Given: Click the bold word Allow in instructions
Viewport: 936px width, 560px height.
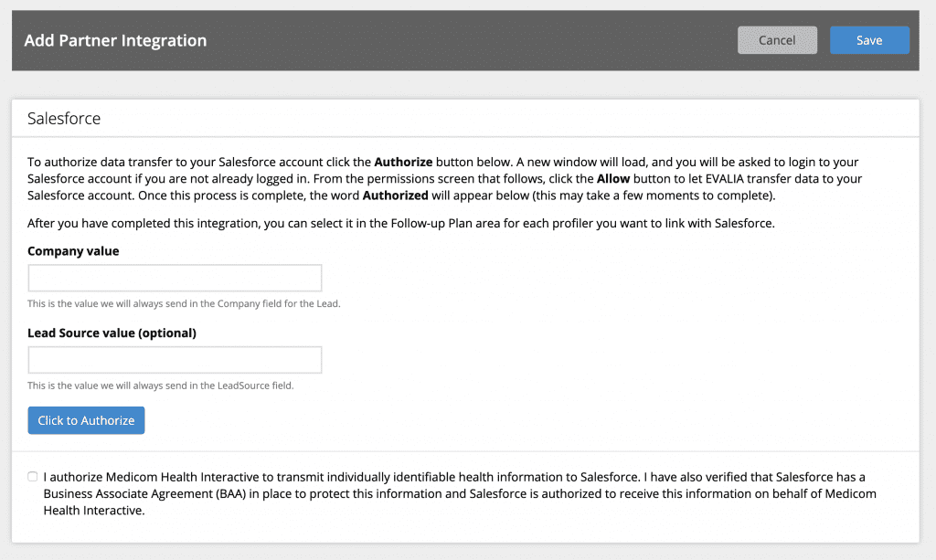Looking at the screenshot, I should [613, 178].
